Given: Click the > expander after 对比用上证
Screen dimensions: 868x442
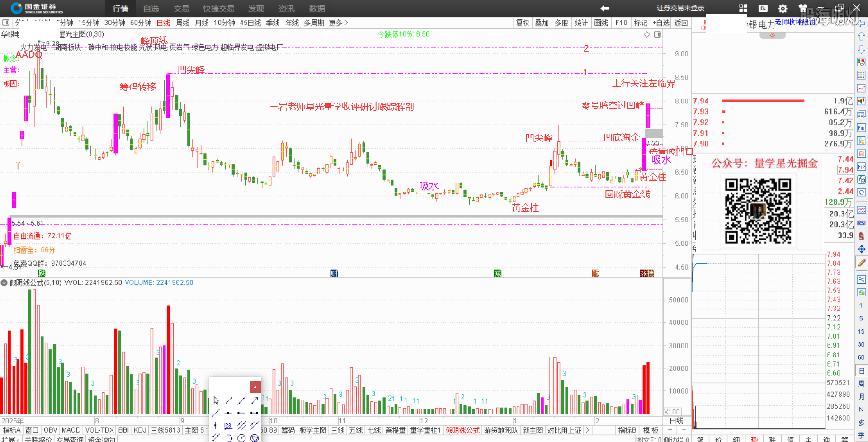Looking at the screenshot, I should point(587,430).
